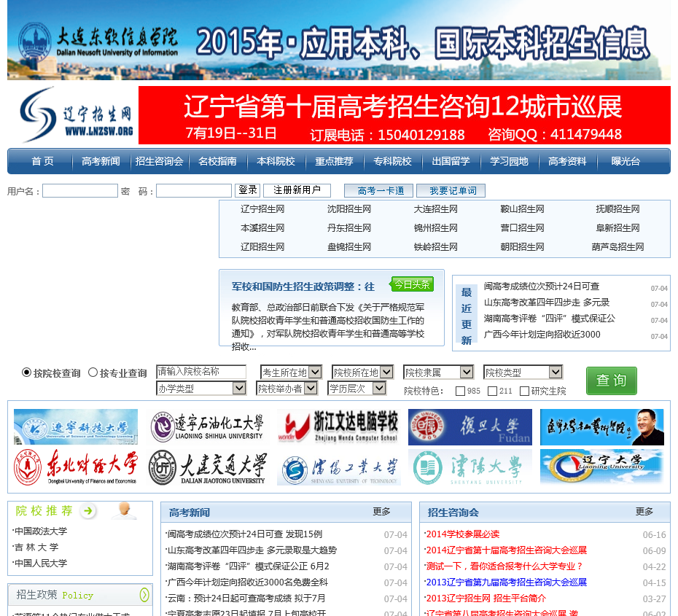This screenshot has width=678, height=616.
Task: Click the 沈阳工业大学 logo
Action: pyautogui.click(x=338, y=467)
